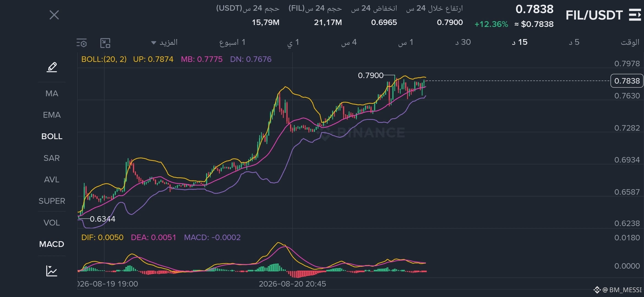
Task: Click the 0.7900 high price marker
Action: tap(370, 75)
